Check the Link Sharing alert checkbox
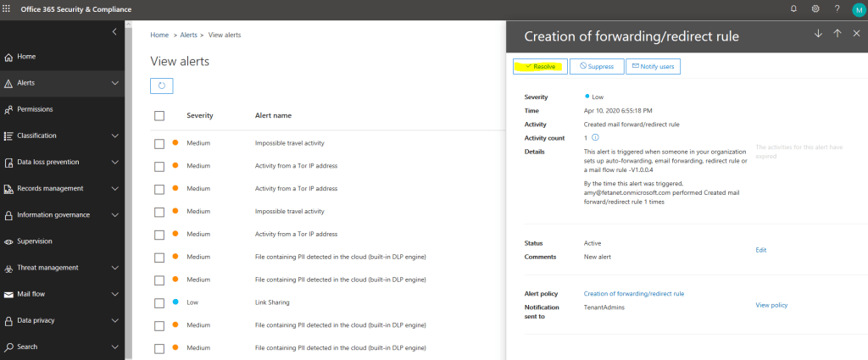This screenshot has width=868, height=360. tap(159, 302)
